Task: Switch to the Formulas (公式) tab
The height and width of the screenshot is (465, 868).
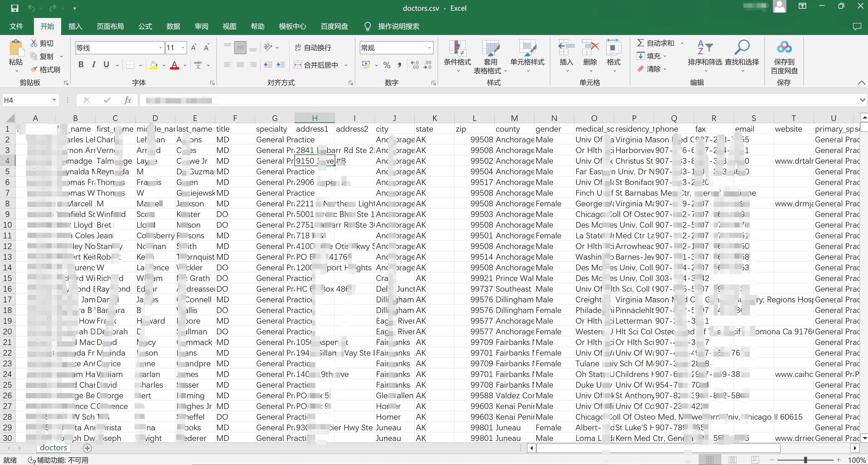Action: click(x=145, y=26)
